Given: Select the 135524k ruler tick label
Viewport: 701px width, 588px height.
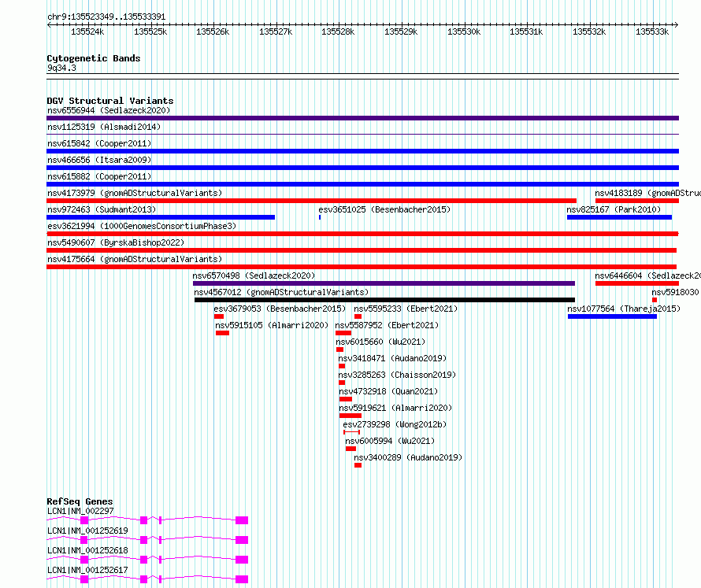Looking at the screenshot, I should coord(87,31).
